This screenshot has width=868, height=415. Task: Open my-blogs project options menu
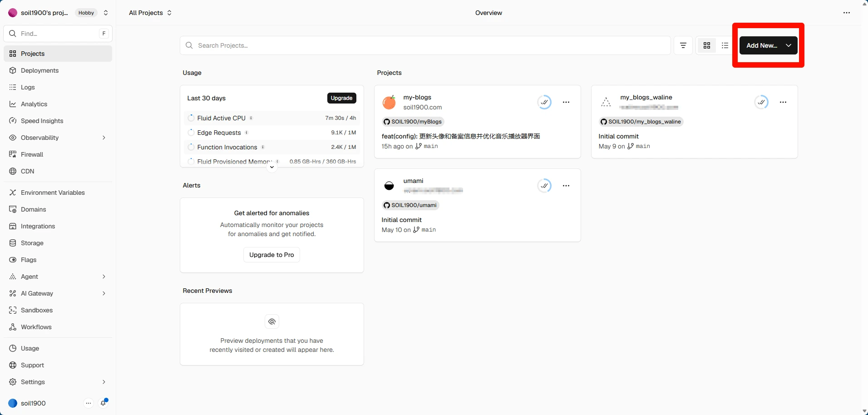tap(566, 102)
